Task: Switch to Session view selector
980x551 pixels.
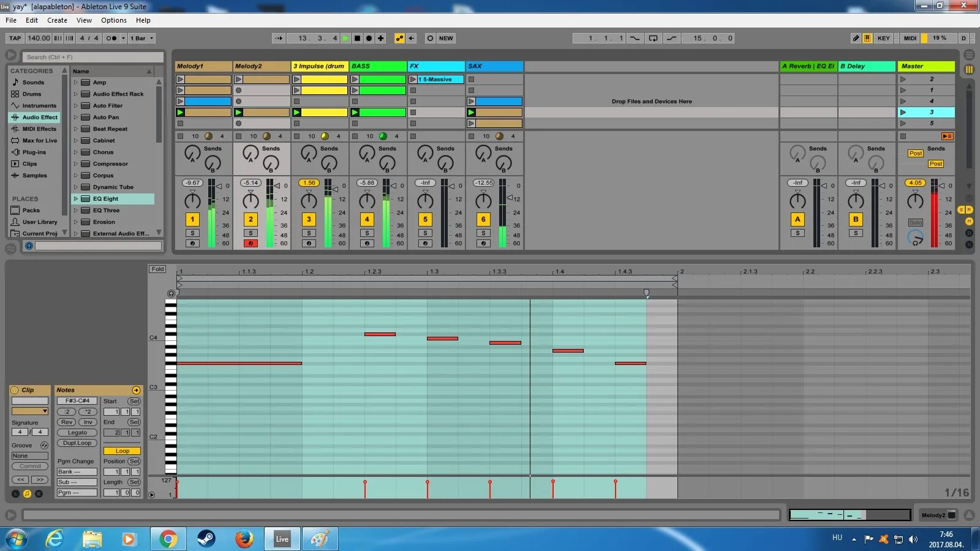Action: click(x=969, y=69)
